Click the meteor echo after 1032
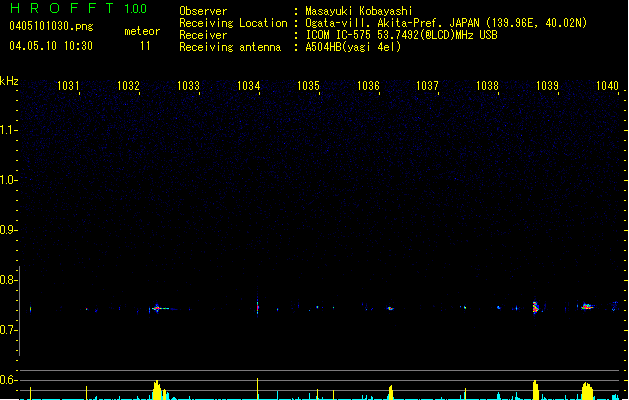This screenshot has height=400, width=629. (159, 309)
